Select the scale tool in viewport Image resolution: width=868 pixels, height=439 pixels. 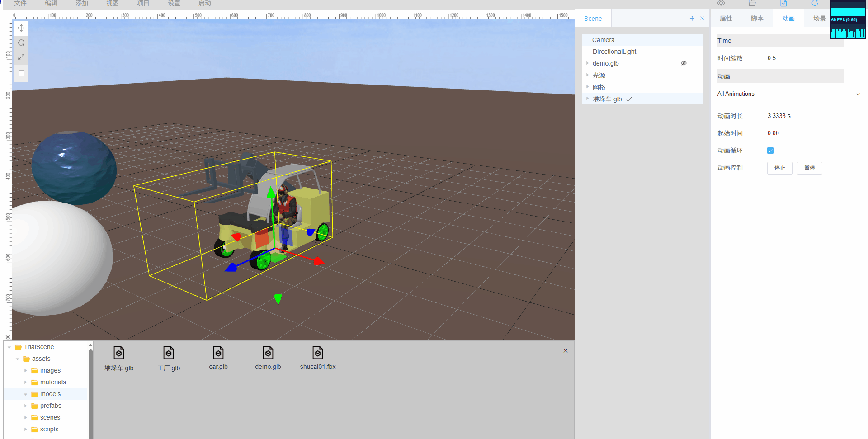pyautogui.click(x=21, y=57)
